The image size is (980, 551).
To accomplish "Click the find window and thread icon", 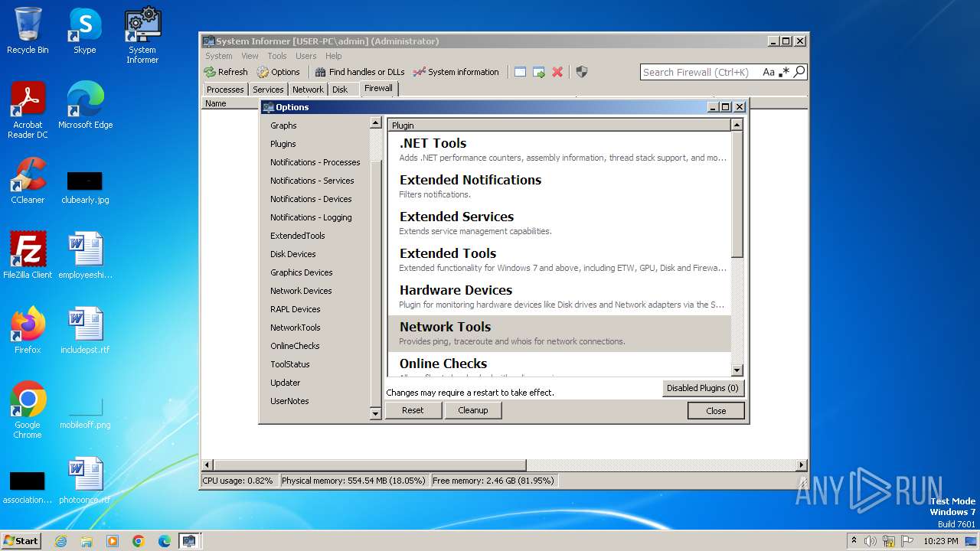I will tap(539, 72).
